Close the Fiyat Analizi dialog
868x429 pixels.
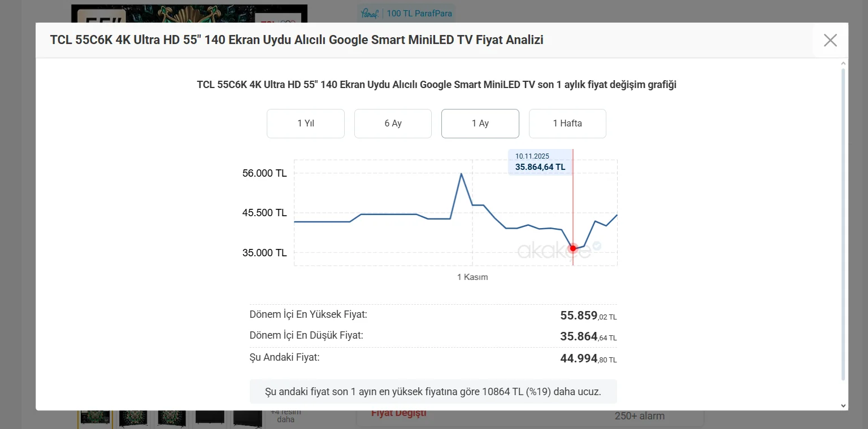(830, 40)
